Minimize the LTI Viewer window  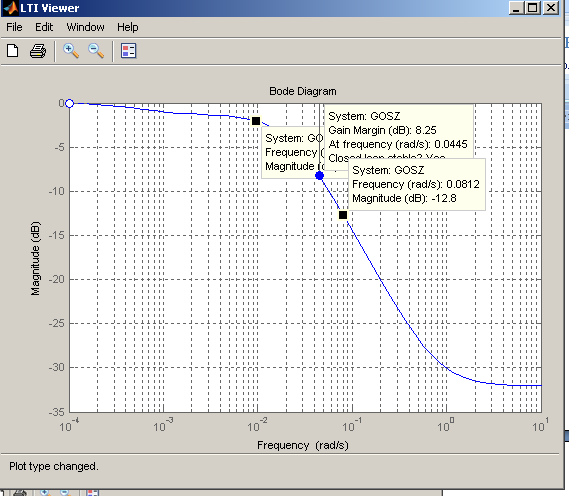click(x=516, y=8)
